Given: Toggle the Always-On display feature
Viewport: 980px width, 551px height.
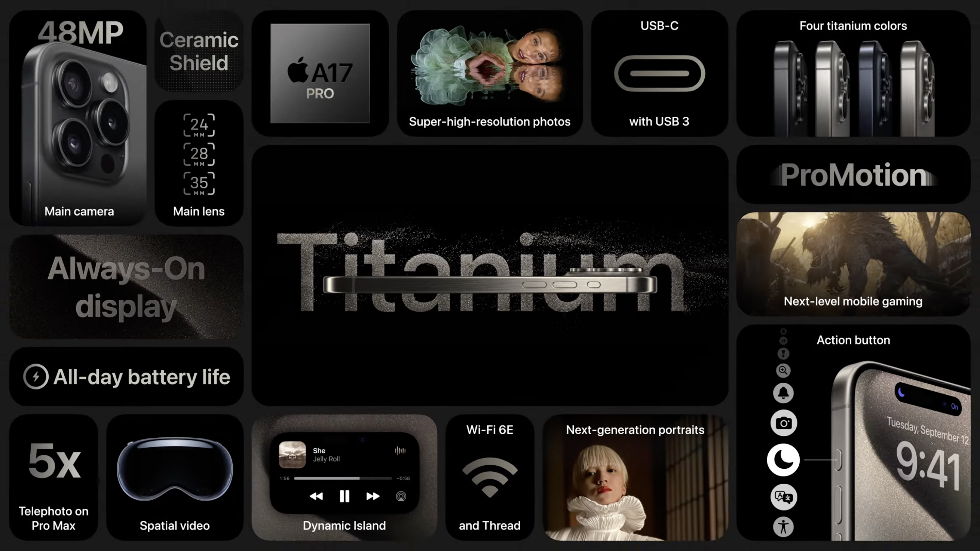Looking at the screenshot, I should tap(127, 287).
